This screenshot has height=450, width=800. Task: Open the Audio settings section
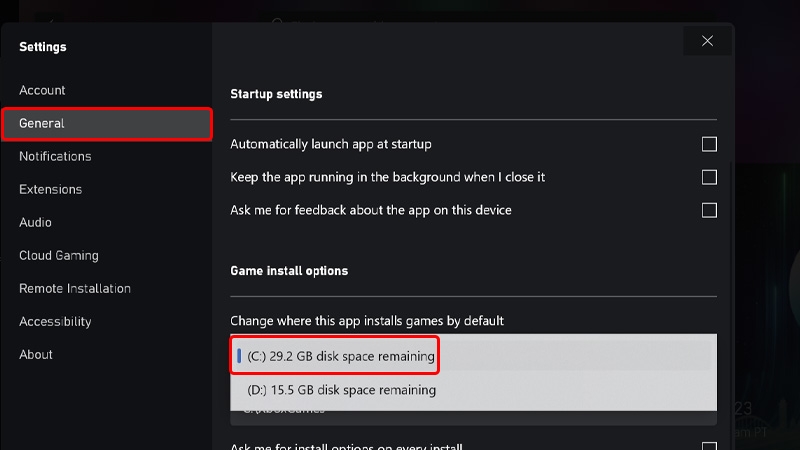tap(35, 222)
